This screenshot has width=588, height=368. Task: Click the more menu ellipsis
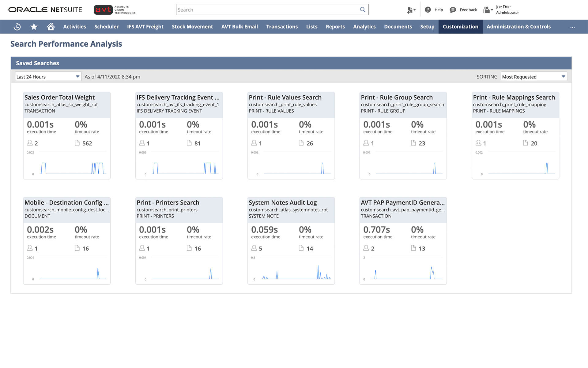(x=572, y=27)
